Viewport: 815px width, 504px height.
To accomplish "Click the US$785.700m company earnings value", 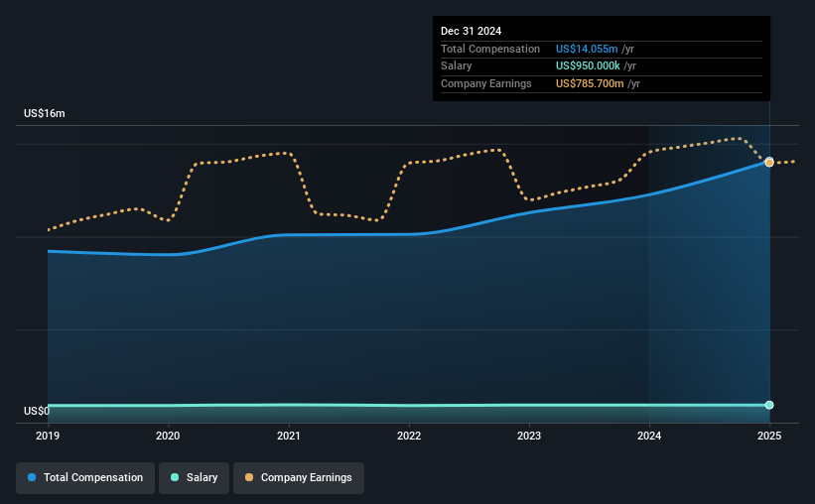I will tap(590, 83).
